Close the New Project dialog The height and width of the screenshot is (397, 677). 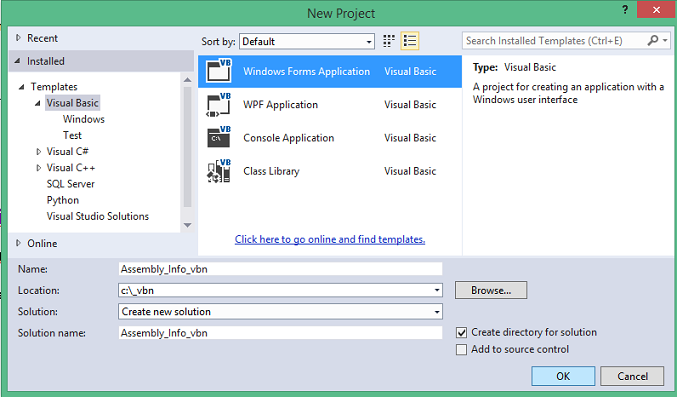(x=656, y=10)
